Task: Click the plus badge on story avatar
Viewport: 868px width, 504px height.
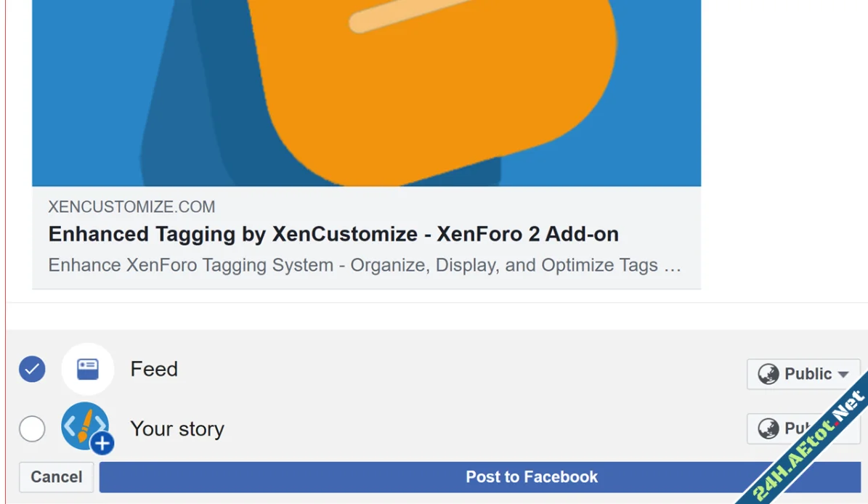Action: (102, 443)
